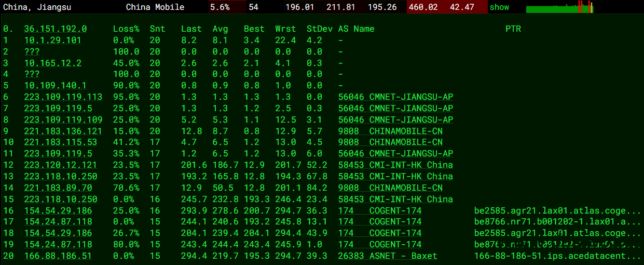644x265 pixels.
Task: Click the green "show" link in header row
Action: coord(499,7)
